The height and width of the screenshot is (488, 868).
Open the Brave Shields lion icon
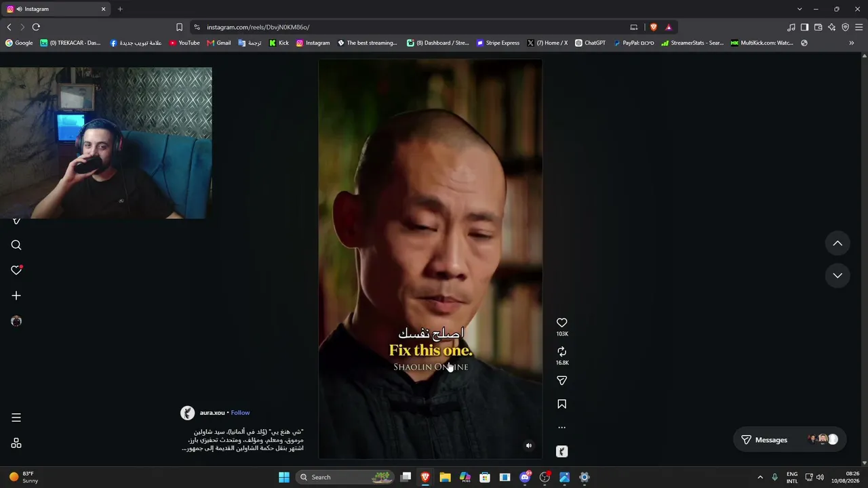tap(654, 27)
